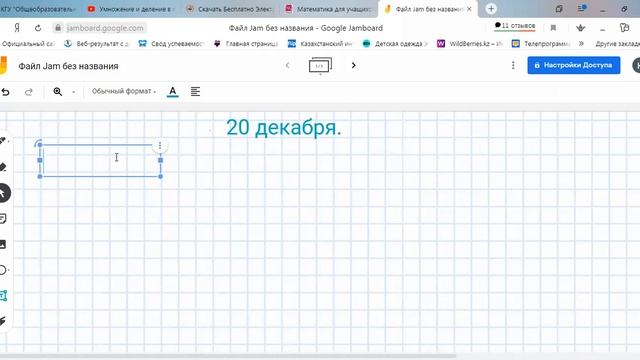Image resolution: width=640 pixels, height=360 pixels.
Task: Open the zoom magnifier control
Action: pos(58,91)
